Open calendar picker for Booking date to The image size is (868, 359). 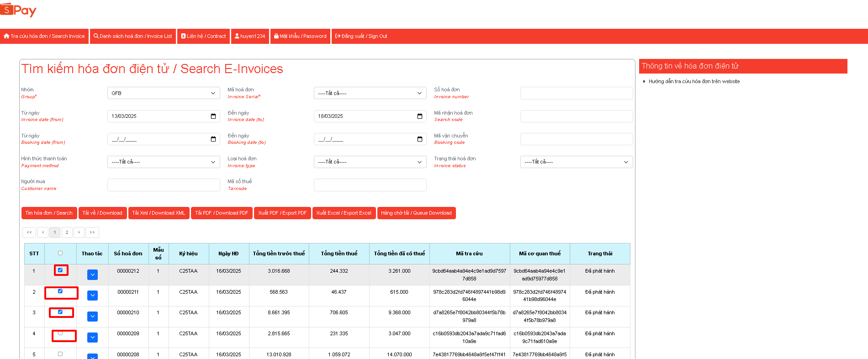(x=419, y=139)
